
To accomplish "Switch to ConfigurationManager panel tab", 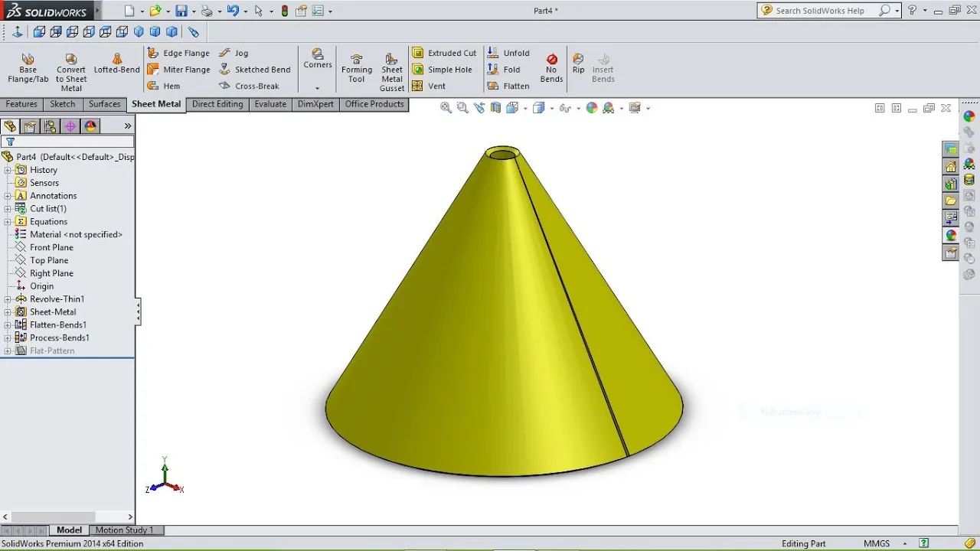I will pos(50,126).
